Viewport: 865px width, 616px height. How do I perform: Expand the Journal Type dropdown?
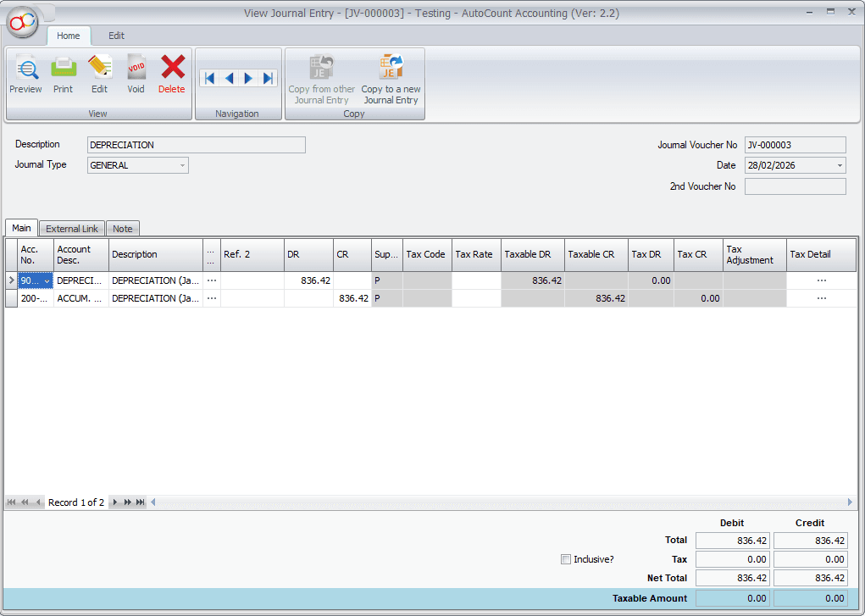click(182, 166)
